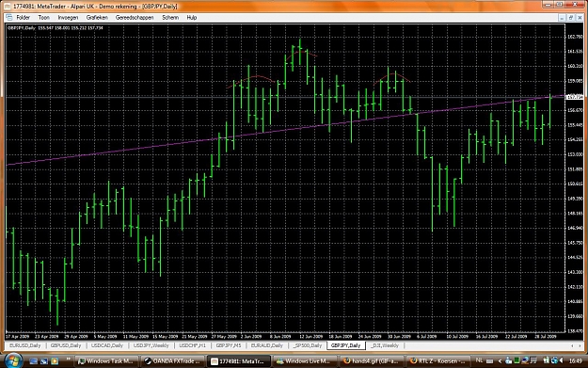Click the current price label on price axis
The width and height of the screenshot is (588, 368).
(575, 97)
